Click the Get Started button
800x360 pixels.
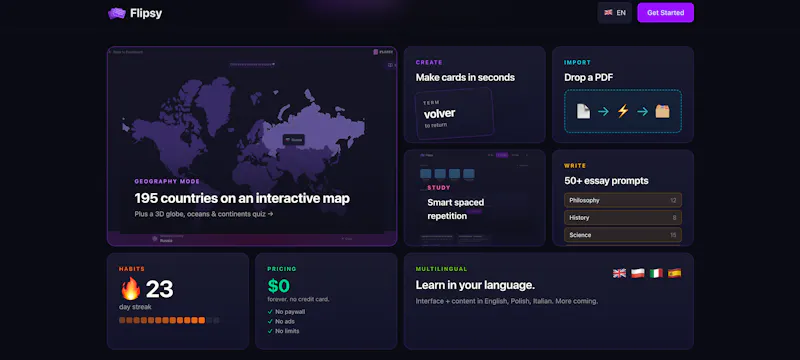click(x=665, y=13)
